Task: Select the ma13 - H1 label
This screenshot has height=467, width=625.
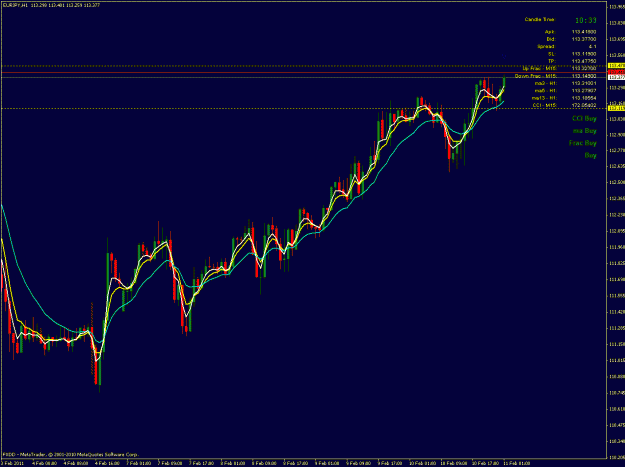Action: tap(544, 98)
